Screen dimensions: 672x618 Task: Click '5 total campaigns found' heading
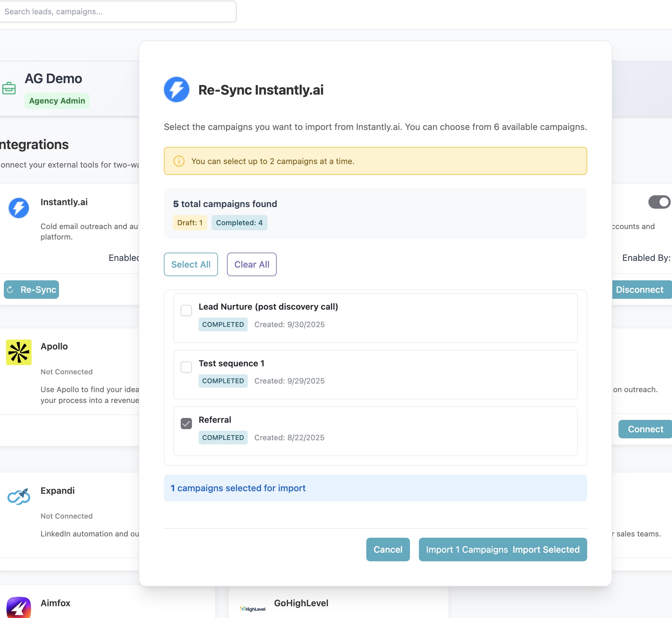(x=225, y=204)
